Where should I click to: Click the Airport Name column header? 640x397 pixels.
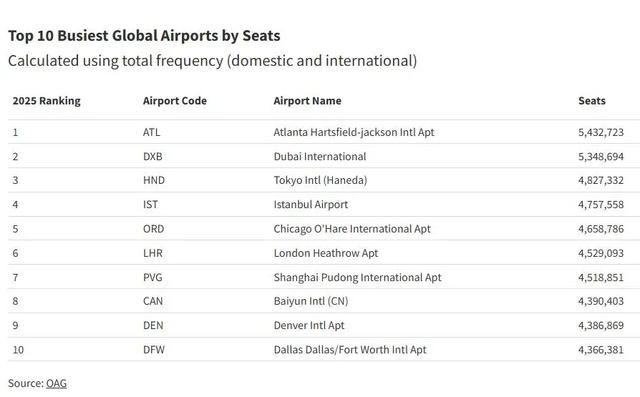tap(307, 101)
